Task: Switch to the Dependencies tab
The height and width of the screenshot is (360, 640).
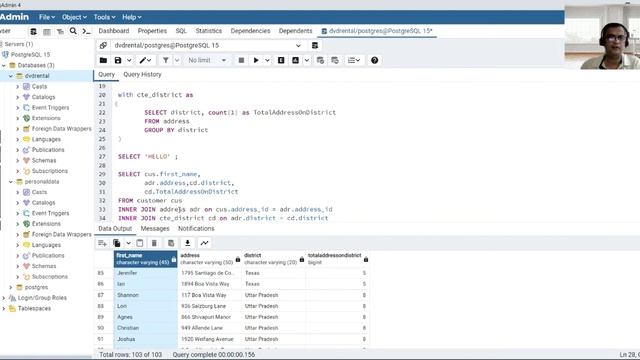Action: (250, 31)
